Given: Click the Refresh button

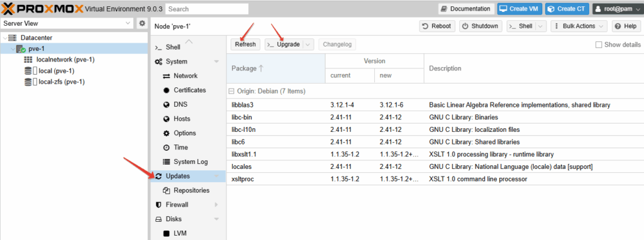Looking at the screenshot, I should tap(245, 45).
